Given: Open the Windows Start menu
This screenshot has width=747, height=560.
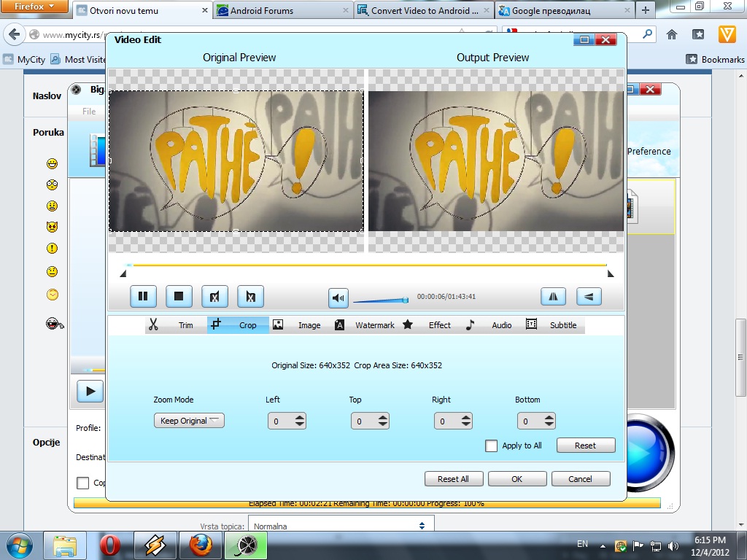Looking at the screenshot, I should pos(19,545).
